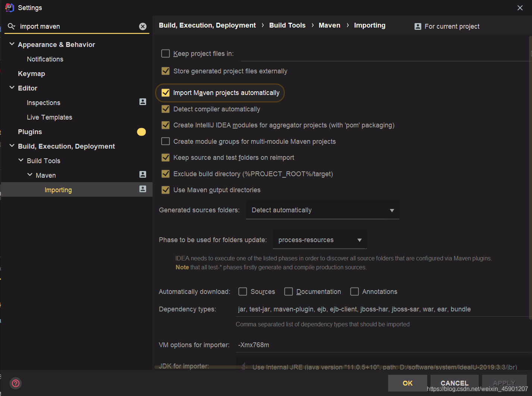Open help via question mark icon
Image resolution: width=532 pixels, height=396 pixels.
[16, 383]
